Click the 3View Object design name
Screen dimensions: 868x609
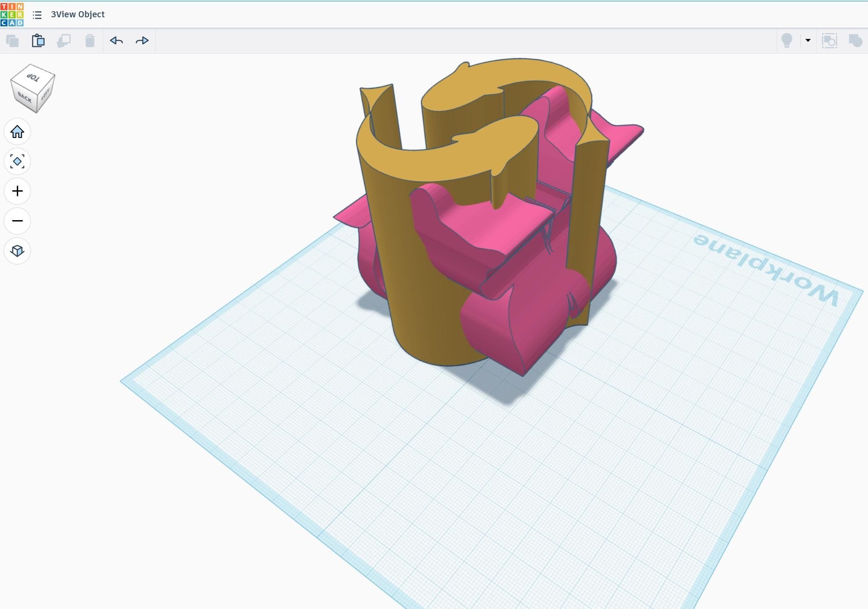[78, 14]
